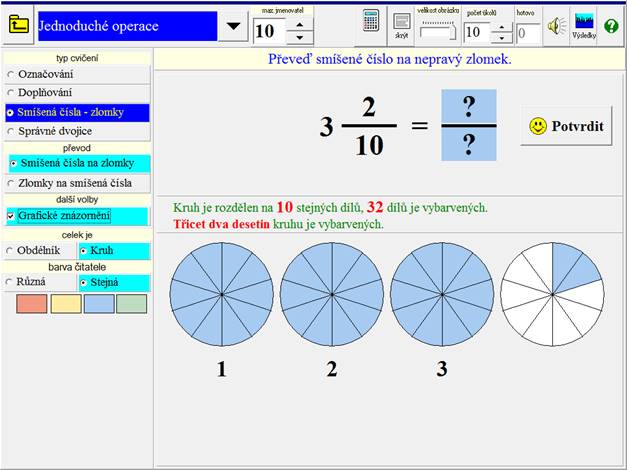This screenshot has width=627, height=470.
Task: Pick the salmon red color swatch
Action: (31, 304)
